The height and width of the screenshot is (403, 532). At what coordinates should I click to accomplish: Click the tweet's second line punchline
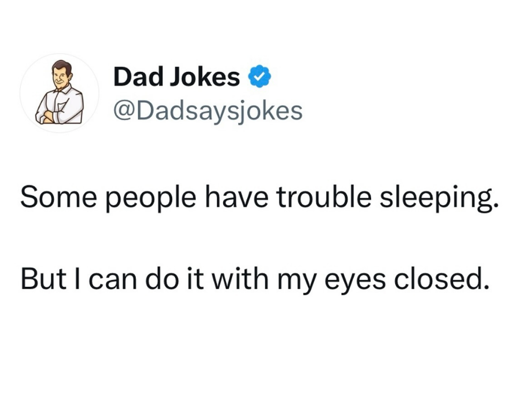pos(255,279)
